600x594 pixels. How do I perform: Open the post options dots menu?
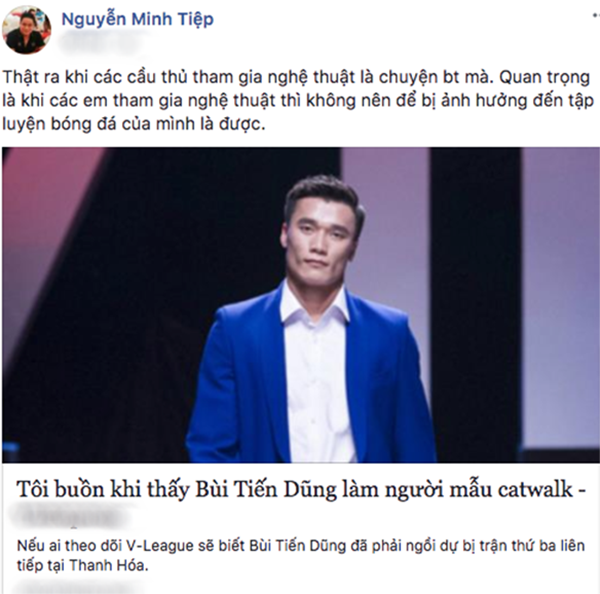pos(596,16)
